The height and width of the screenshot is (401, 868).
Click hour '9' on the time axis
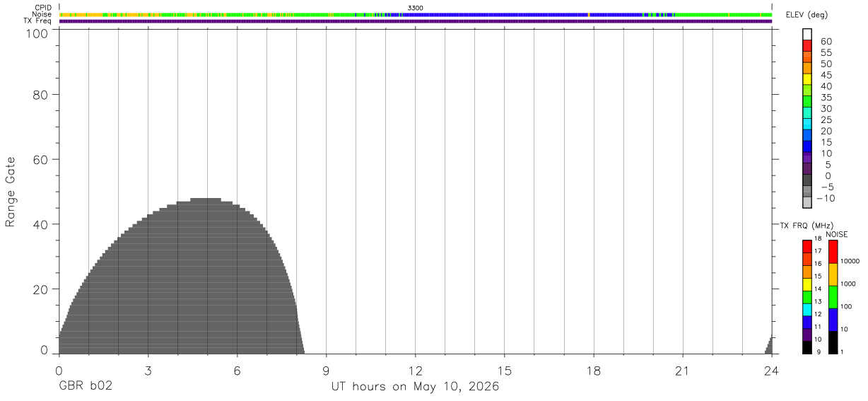pos(326,371)
